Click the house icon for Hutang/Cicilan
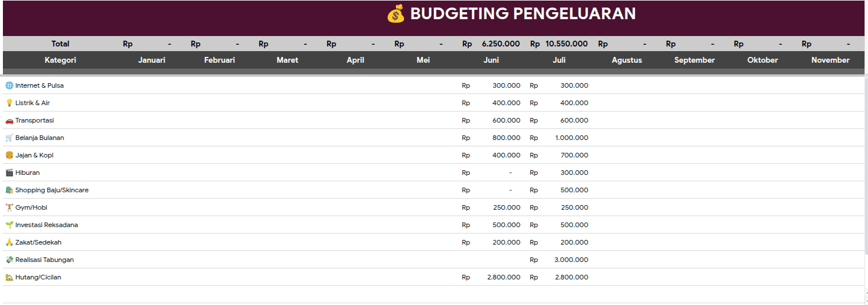 tap(9, 277)
